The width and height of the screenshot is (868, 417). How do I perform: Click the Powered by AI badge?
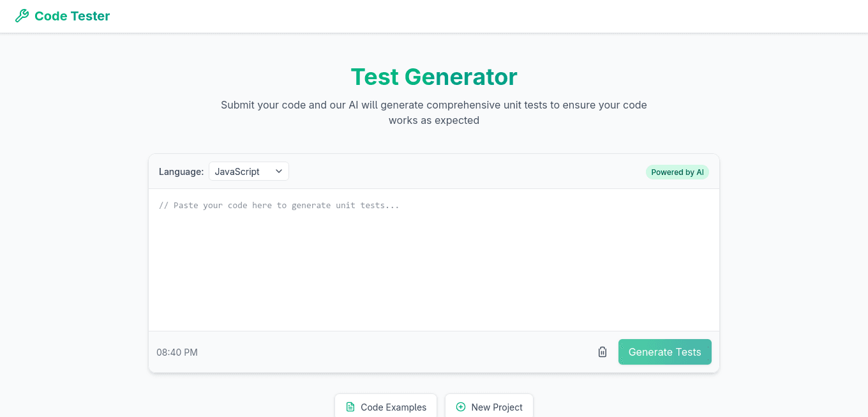[677, 172]
